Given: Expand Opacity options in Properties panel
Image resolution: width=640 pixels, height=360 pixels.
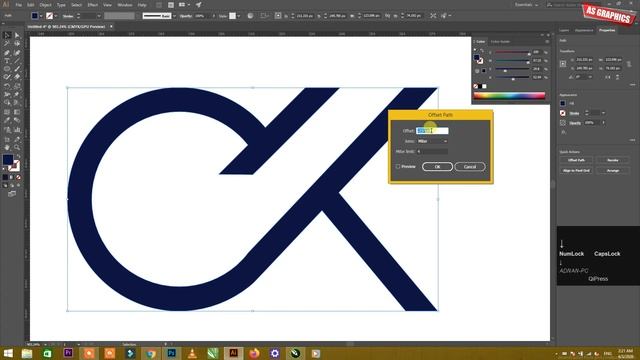Looking at the screenshot, I should (603, 122).
